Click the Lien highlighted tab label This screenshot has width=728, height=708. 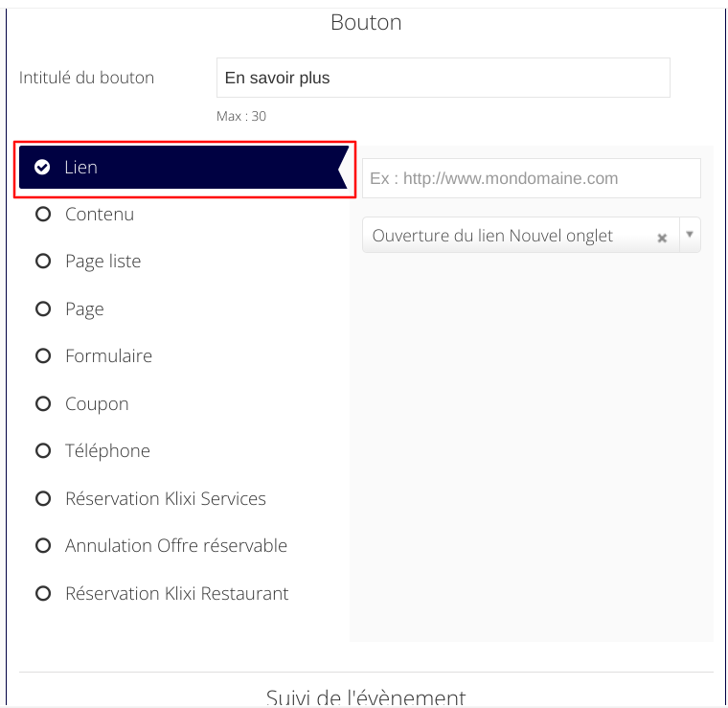pos(81,168)
